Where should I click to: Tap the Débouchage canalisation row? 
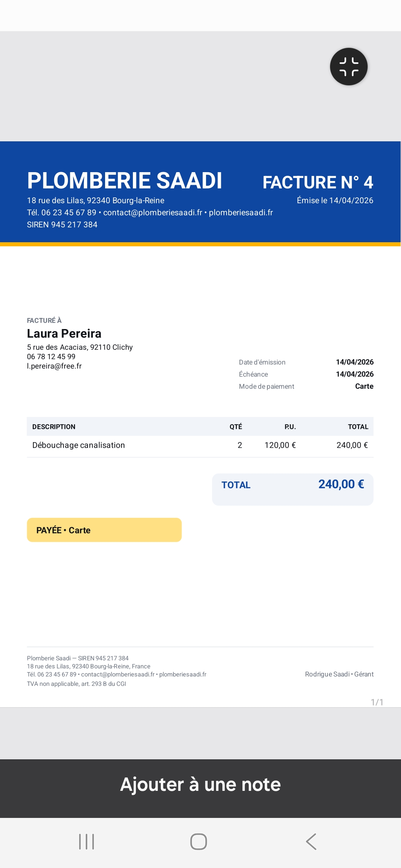pos(200,445)
